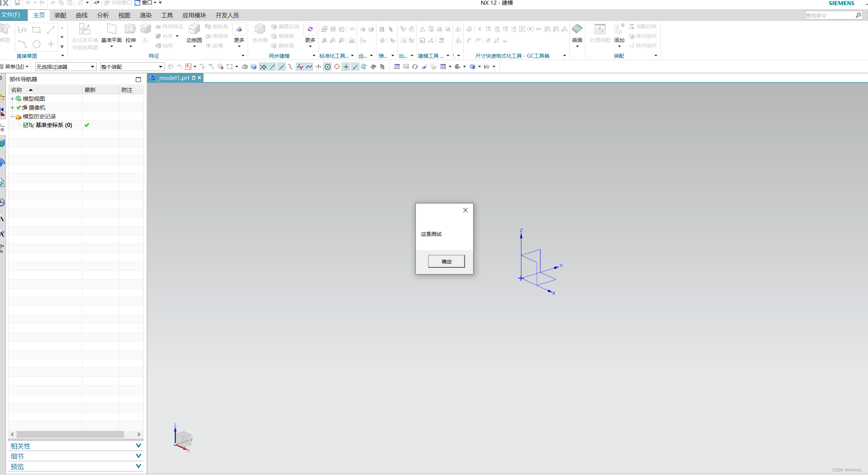Click the Add component (添加) icon
Viewport: 868px width, 475px height.
pos(619,29)
